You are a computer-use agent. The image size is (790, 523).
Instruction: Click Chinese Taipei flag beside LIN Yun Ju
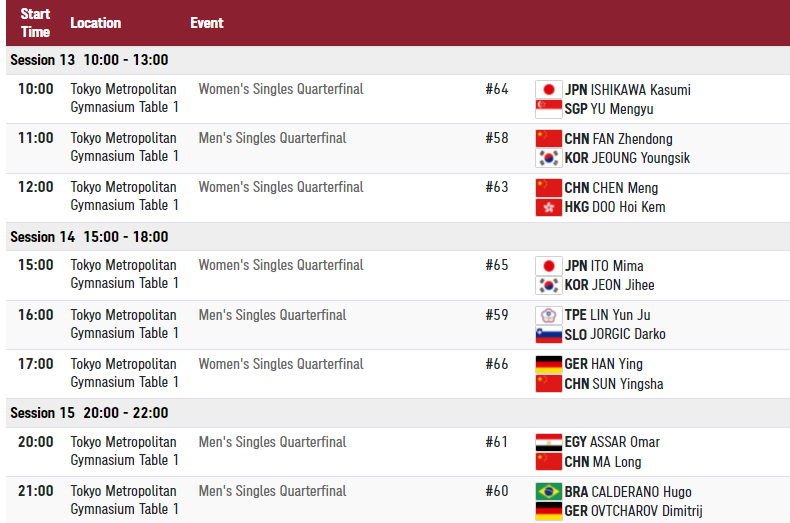(x=548, y=315)
